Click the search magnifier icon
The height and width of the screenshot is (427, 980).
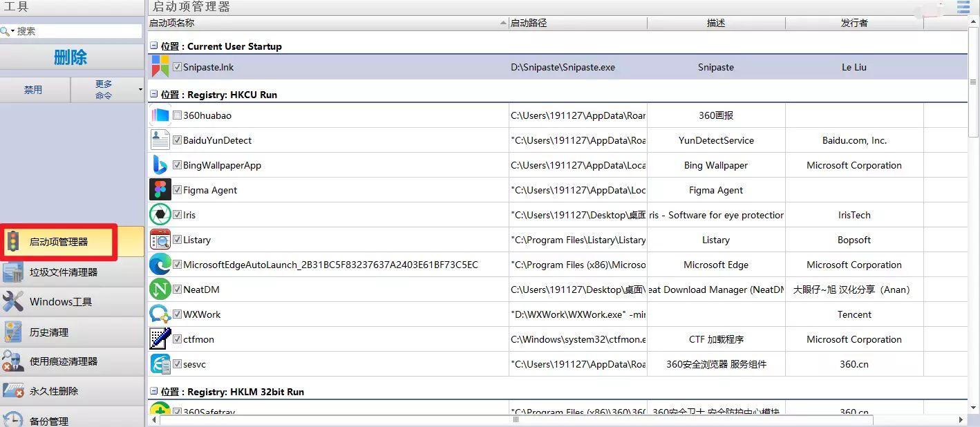tap(5, 31)
